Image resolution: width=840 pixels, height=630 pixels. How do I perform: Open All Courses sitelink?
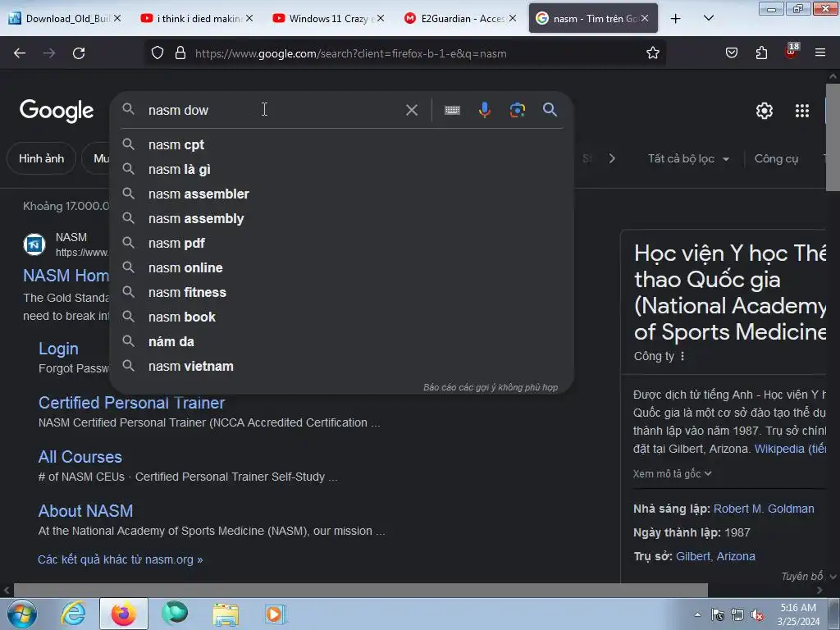tap(80, 457)
